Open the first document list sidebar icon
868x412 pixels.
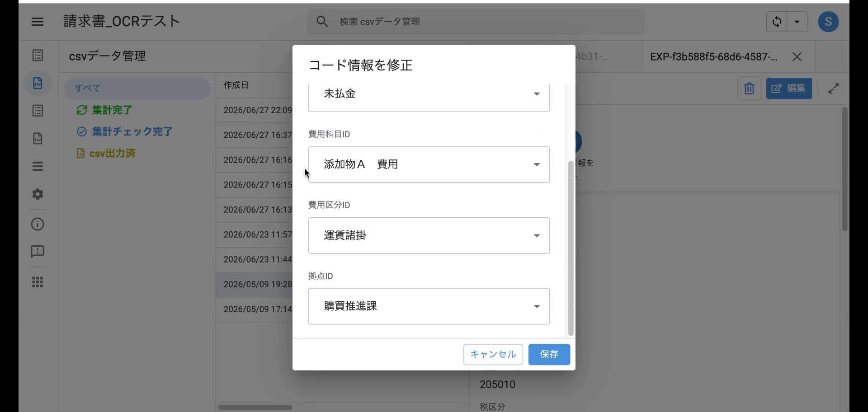point(38,56)
